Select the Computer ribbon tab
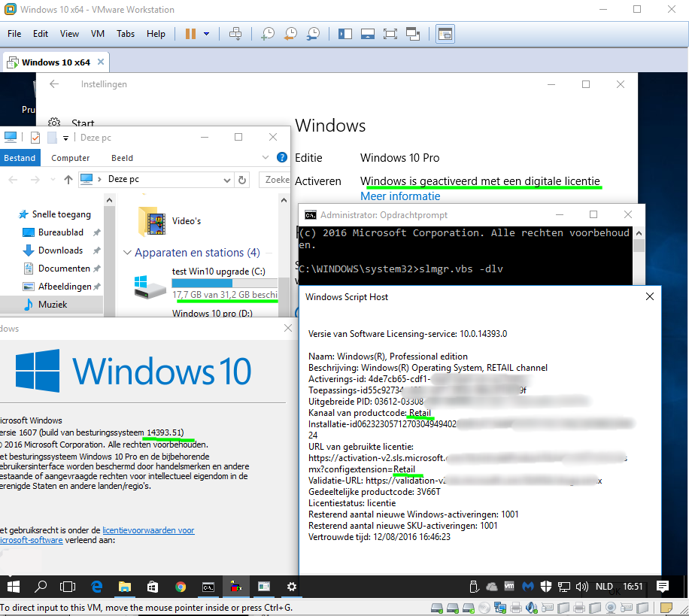 click(70, 158)
